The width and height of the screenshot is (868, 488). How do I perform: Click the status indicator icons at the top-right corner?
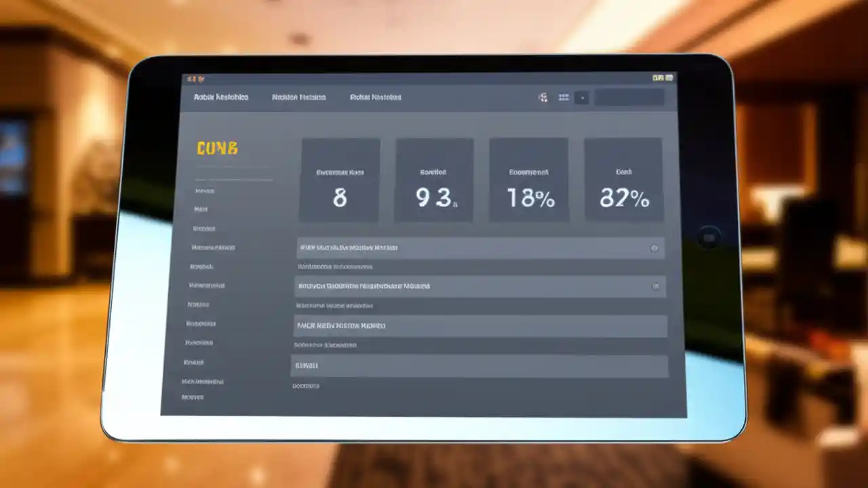point(661,77)
